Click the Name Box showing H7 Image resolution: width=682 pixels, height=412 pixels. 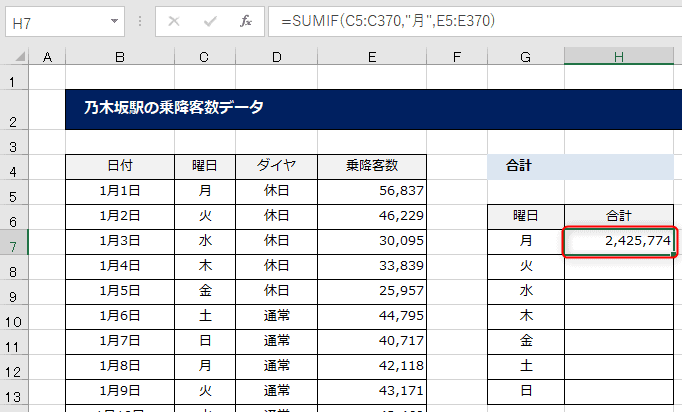64,21
